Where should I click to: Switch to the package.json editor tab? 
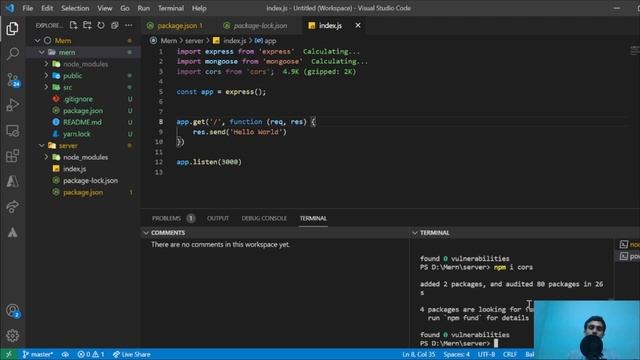pyautogui.click(x=176, y=25)
